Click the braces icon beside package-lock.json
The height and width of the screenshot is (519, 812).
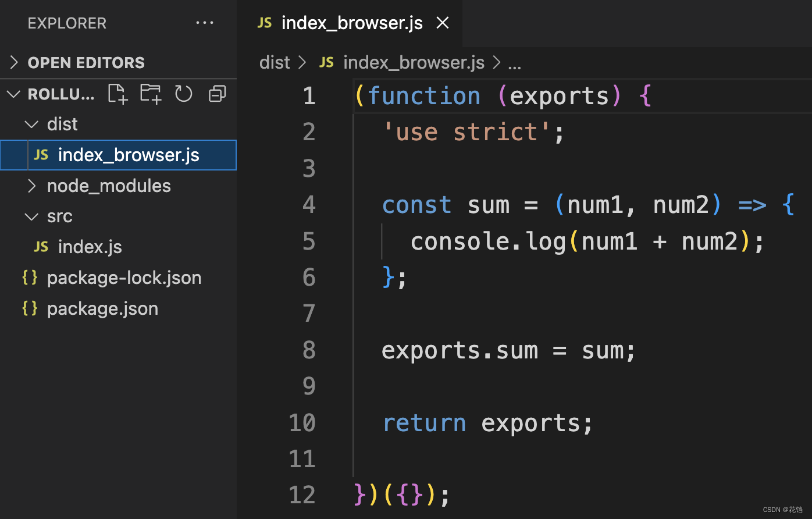coord(30,278)
